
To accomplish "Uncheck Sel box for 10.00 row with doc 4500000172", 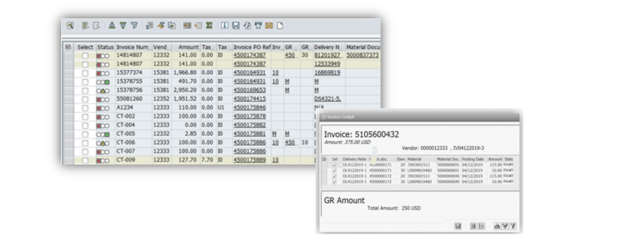I will coord(335,182).
